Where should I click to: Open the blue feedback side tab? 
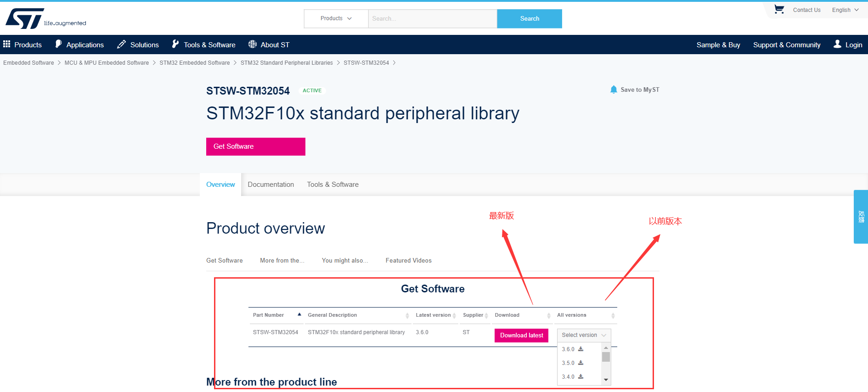tap(861, 217)
